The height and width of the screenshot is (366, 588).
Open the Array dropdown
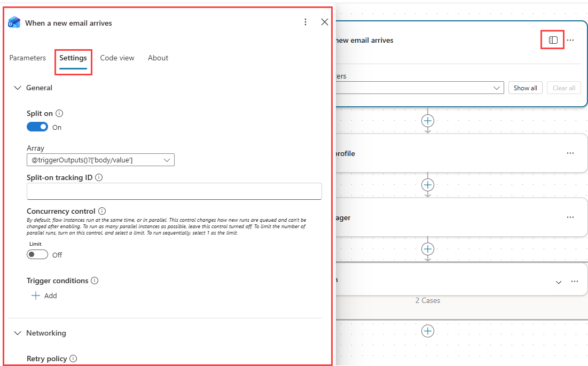(x=100, y=160)
